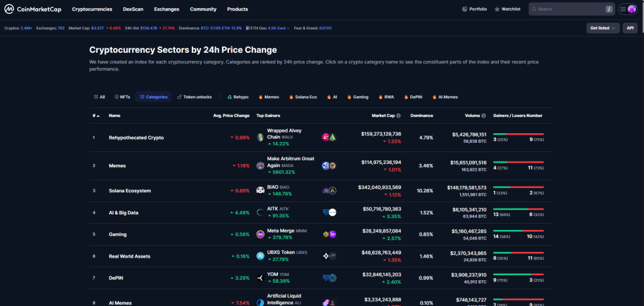Click the Market Cap info icon
The width and height of the screenshot is (644, 306).
point(398,116)
